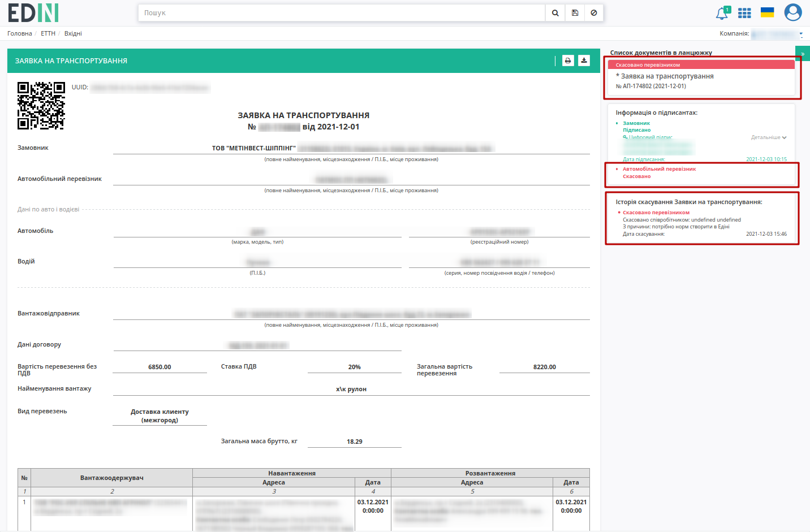Click the Список документів в ланцюжку heading
The height and width of the screenshot is (532, 810).
tap(661, 53)
